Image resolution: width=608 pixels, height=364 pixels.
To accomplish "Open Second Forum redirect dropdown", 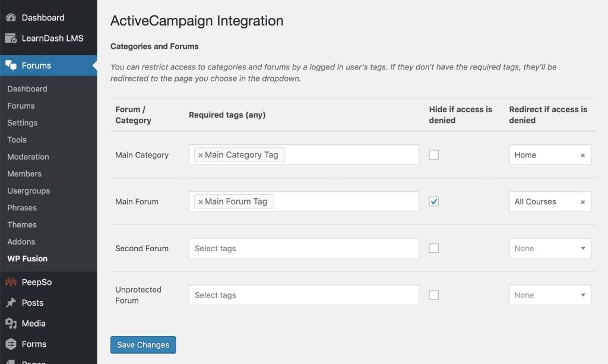I will pyautogui.click(x=550, y=248).
